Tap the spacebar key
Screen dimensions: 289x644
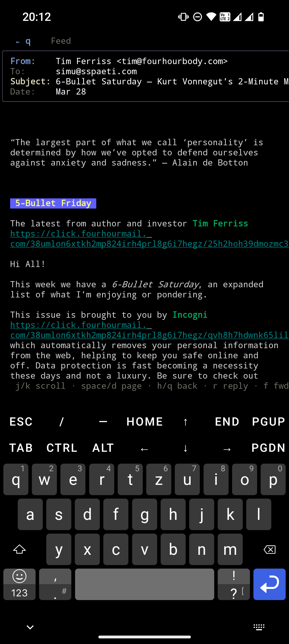(x=144, y=584)
